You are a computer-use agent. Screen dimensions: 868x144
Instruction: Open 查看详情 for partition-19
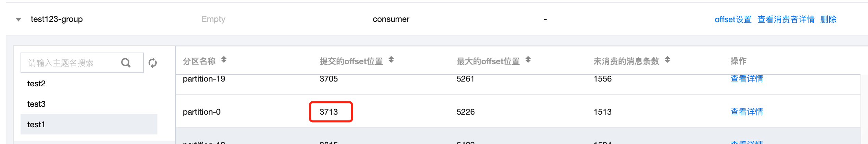pos(746,79)
